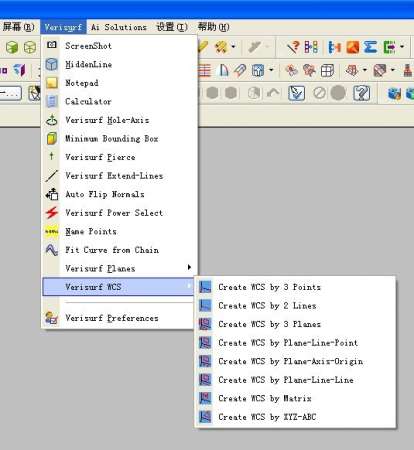Choose Verisurf Pierce
The width and height of the screenshot is (414, 450).
click(x=119, y=157)
